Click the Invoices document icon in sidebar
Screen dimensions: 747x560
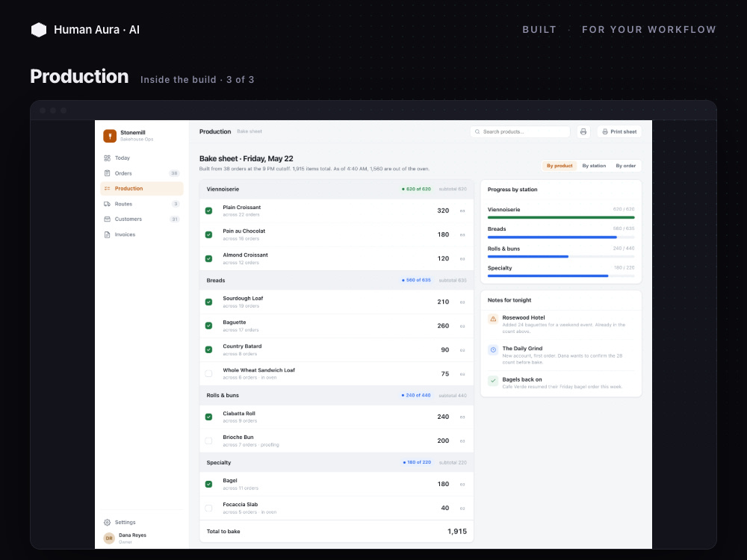click(x=107, y=234)
